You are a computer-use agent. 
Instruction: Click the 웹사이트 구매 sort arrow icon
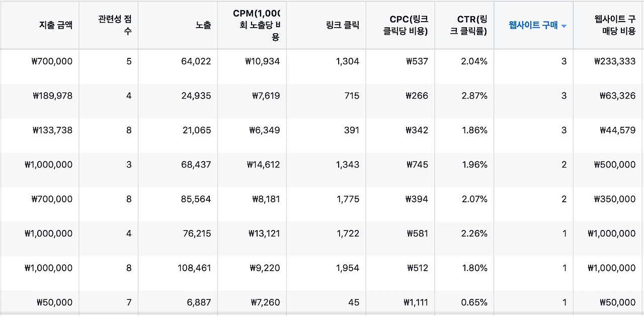(564, 26)
